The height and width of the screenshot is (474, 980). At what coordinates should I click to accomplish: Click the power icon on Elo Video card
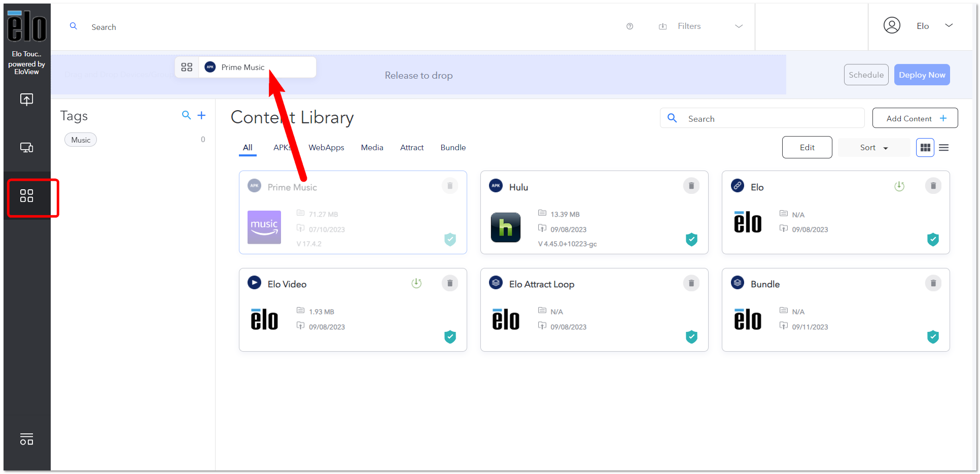[416, 283]
